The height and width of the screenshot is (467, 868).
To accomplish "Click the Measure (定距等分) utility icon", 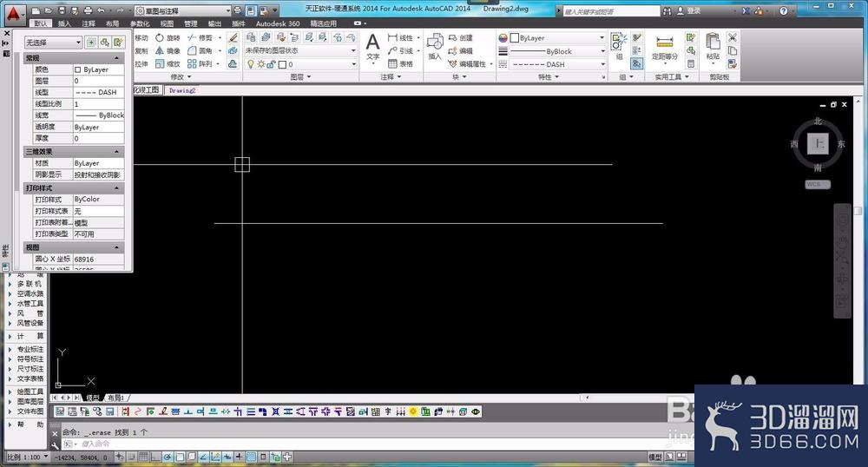I will 664,48.
